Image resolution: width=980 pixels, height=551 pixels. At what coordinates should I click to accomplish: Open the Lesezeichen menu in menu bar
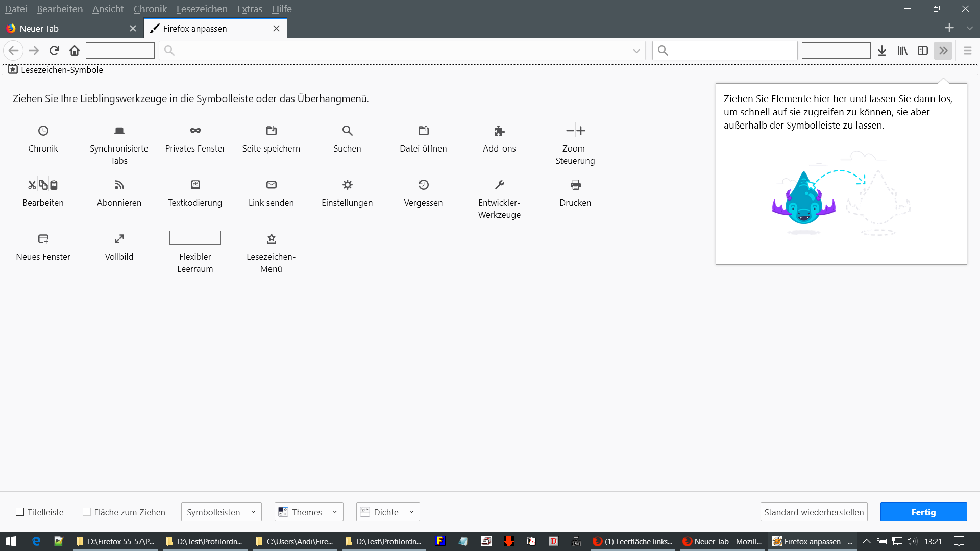pos(202,9)
